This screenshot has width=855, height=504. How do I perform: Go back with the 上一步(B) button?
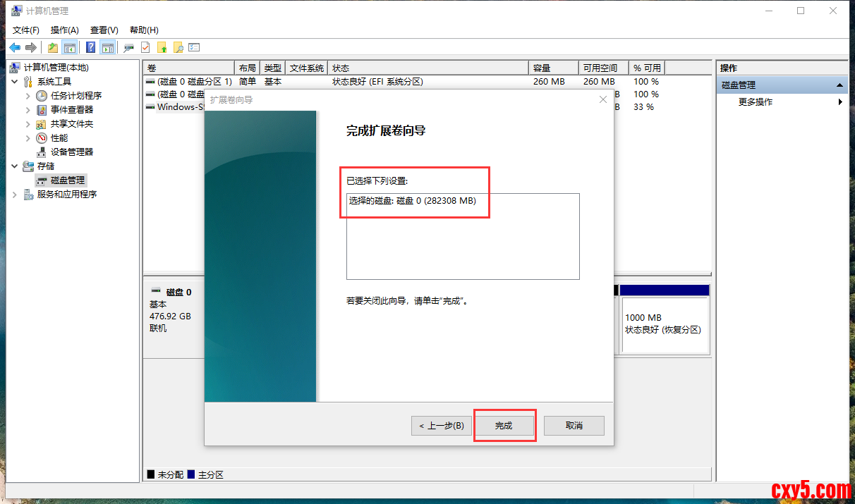pos(441,426)
